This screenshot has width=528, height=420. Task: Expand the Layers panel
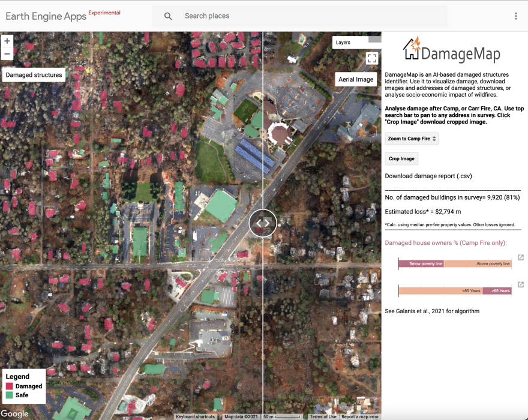pos(356,43)
